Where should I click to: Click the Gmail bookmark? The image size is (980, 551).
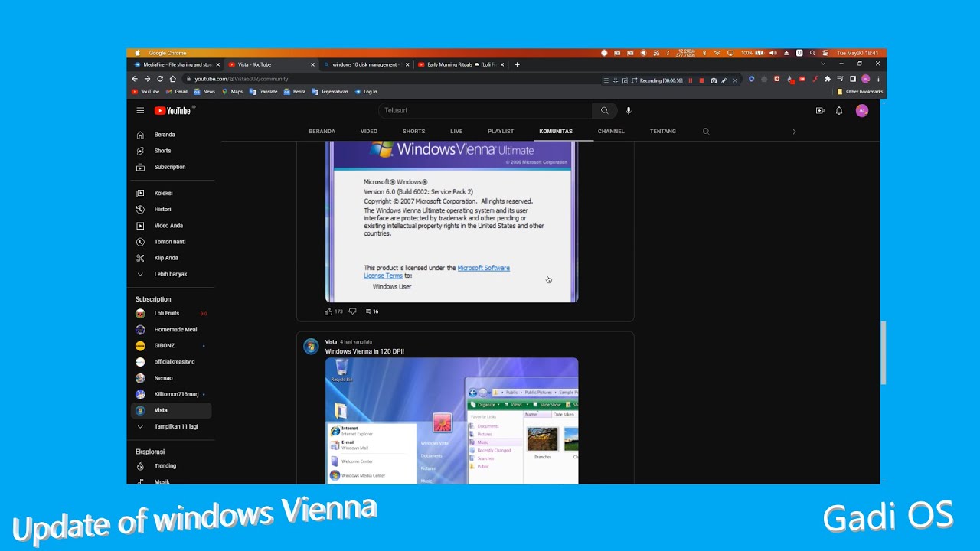click(x=177, y=91)
